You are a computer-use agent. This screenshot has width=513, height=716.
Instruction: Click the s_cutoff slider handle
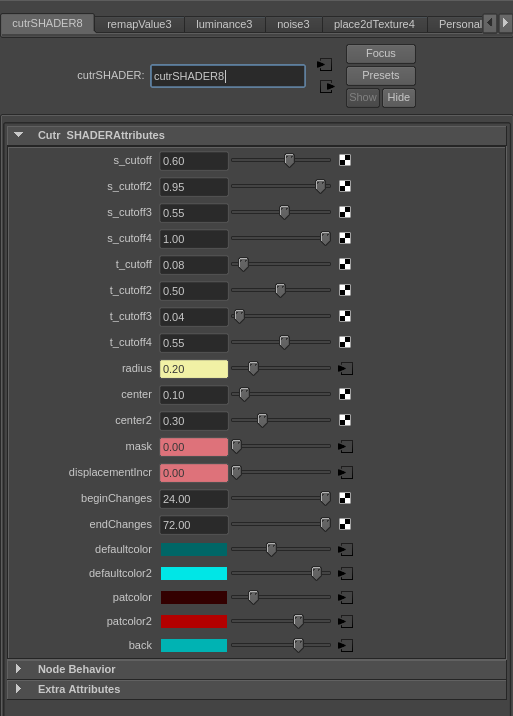pyautogui.click(x=289, y=160)
